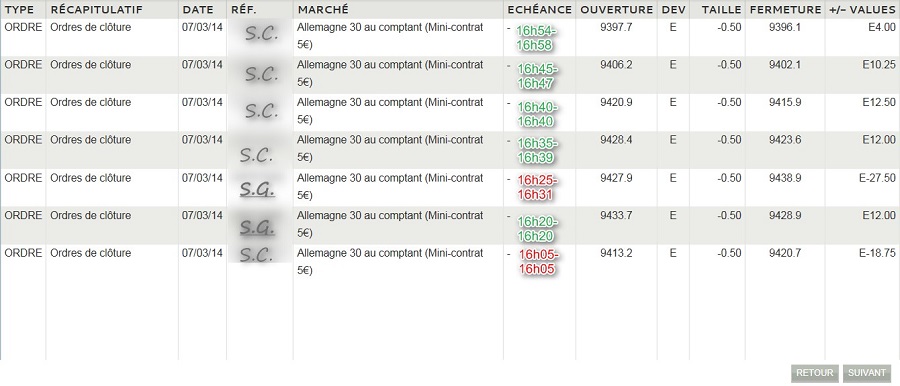Click the E4.00 profit value
Screen dimensions: 900x386
coord(881,27)
